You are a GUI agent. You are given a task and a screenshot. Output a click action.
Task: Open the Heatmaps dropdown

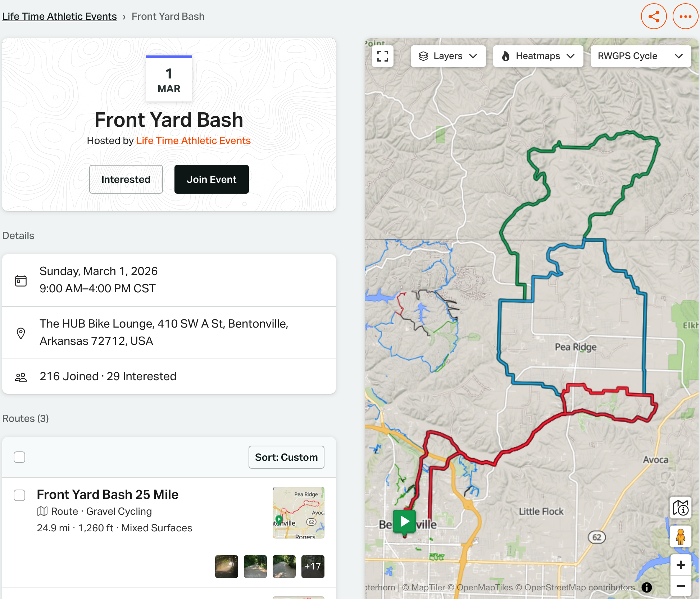(538, 56)
